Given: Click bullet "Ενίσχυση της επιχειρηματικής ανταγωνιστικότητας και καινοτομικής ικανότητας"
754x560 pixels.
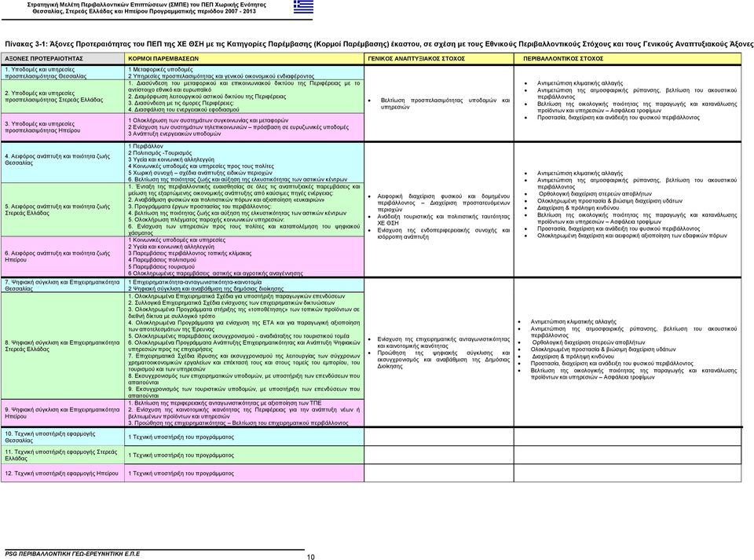Looking at the screenshot, I should pos(443,342).
